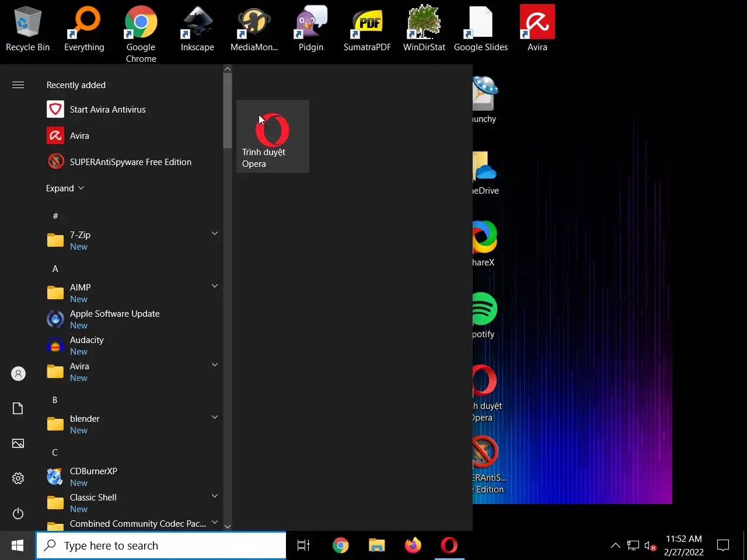The height and width of the screenshot is (560, 747).
Task: Open Chrome from the taskbar
Action: pyautogui.click(x=341, y=545)
